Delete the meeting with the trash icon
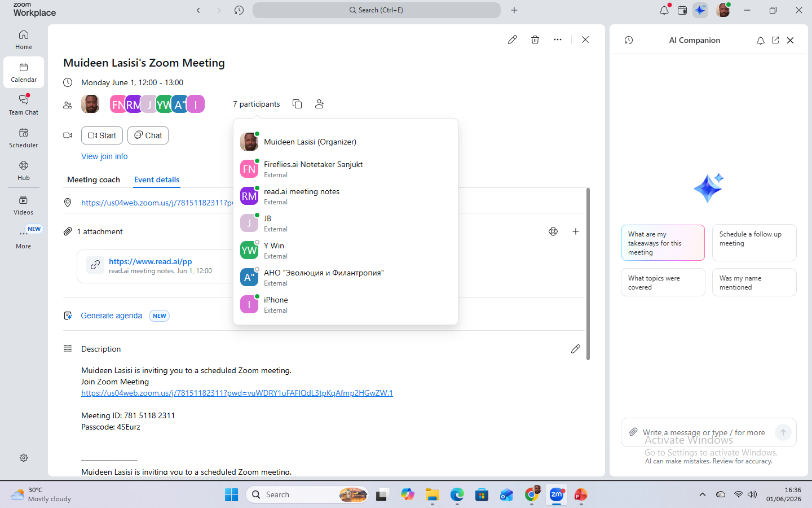The image size is (812, 508). 535,40
